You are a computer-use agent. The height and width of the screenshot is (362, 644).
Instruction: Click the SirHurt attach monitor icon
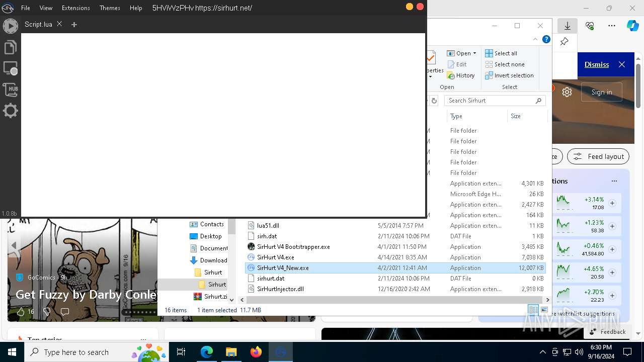coord(10,68)
